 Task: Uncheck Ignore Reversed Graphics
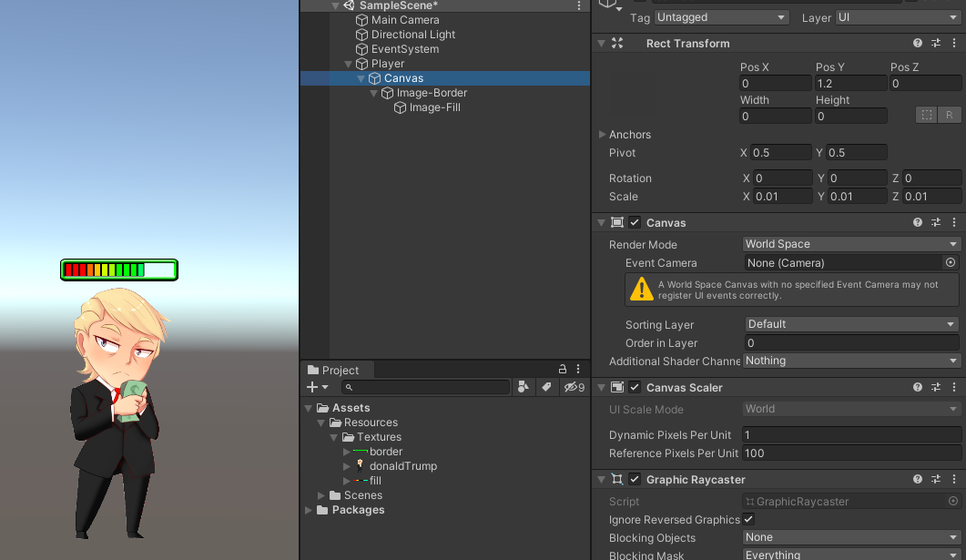pos(748,519)
